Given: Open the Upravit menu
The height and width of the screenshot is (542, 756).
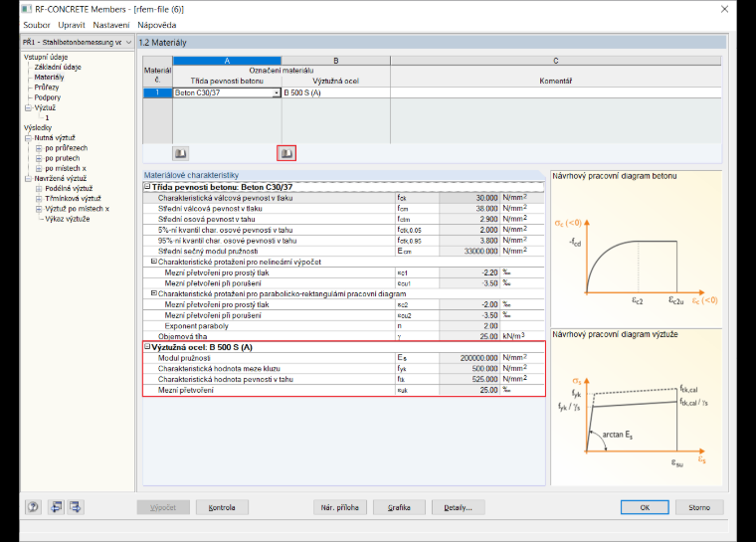Looking at the screenshot, I should [72, 25].
